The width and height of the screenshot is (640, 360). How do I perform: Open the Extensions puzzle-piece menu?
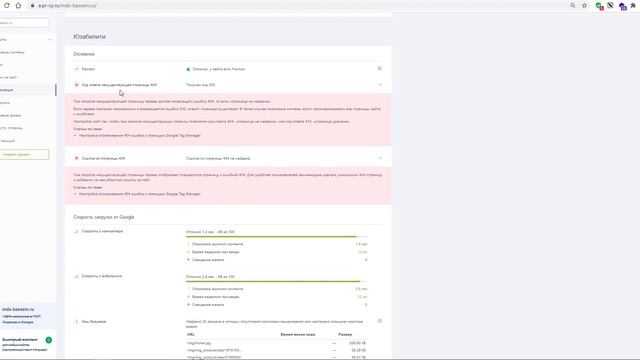tap(633, 6)
